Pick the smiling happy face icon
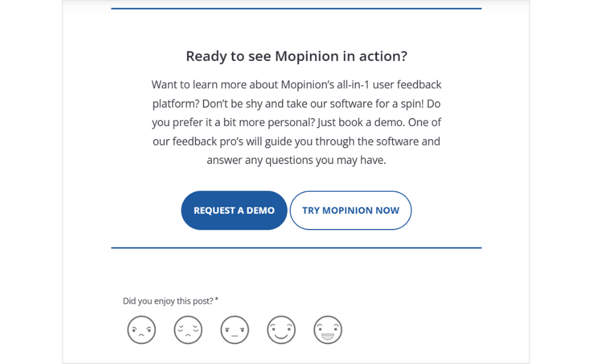The height and width of the screenshot is (364, 592). coord(281,330)
